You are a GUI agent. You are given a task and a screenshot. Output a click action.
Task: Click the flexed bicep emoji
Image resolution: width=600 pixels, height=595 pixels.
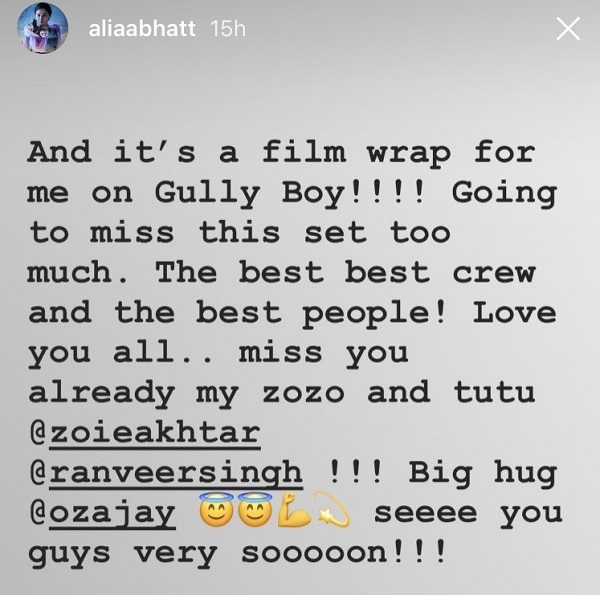coord(293,510)
